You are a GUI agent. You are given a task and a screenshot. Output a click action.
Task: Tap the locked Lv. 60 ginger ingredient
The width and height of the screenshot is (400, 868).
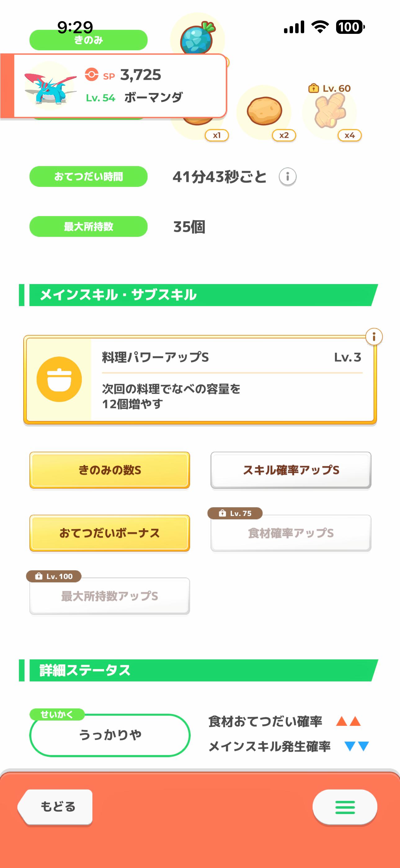(x=330, y=111)
